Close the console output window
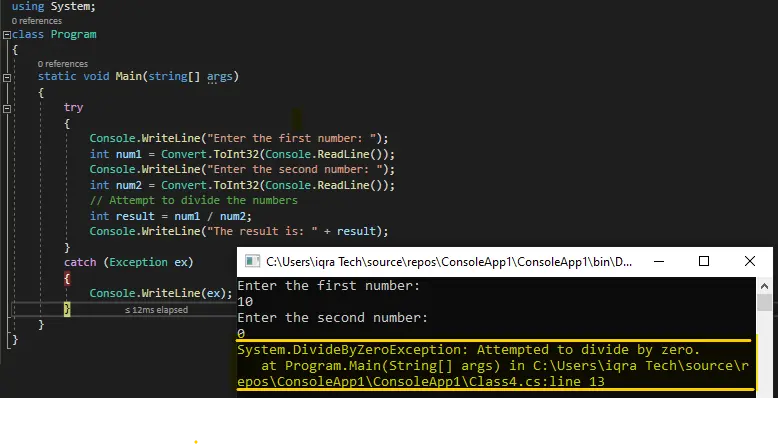778x444 pixels. point(750,262)
